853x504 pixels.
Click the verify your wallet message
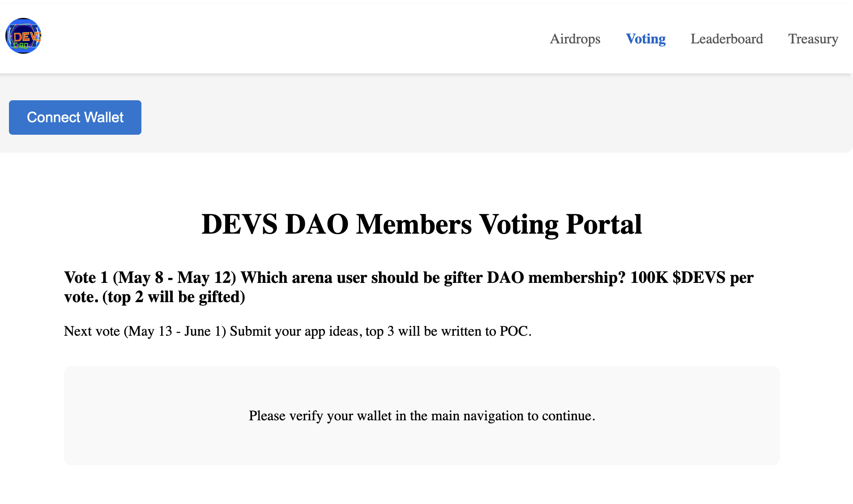point(422,416)
